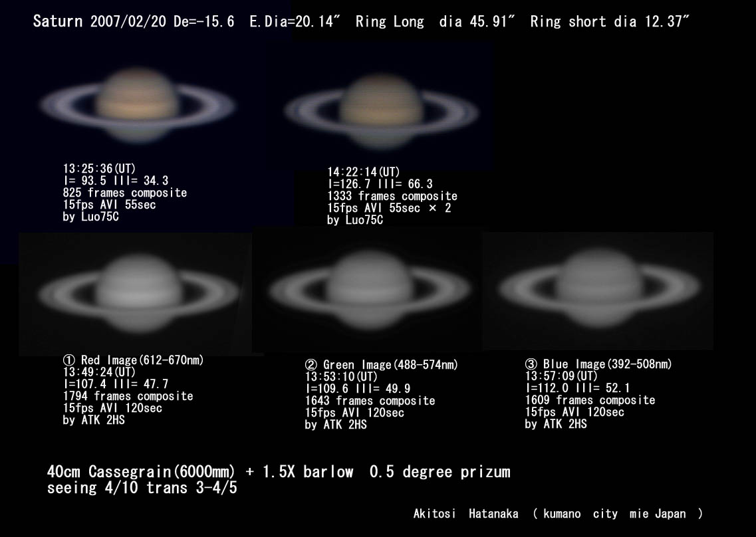Click 'by ATK 2HS' under Green image
This screenshot has width=756, height=537.
coord(336,425)
